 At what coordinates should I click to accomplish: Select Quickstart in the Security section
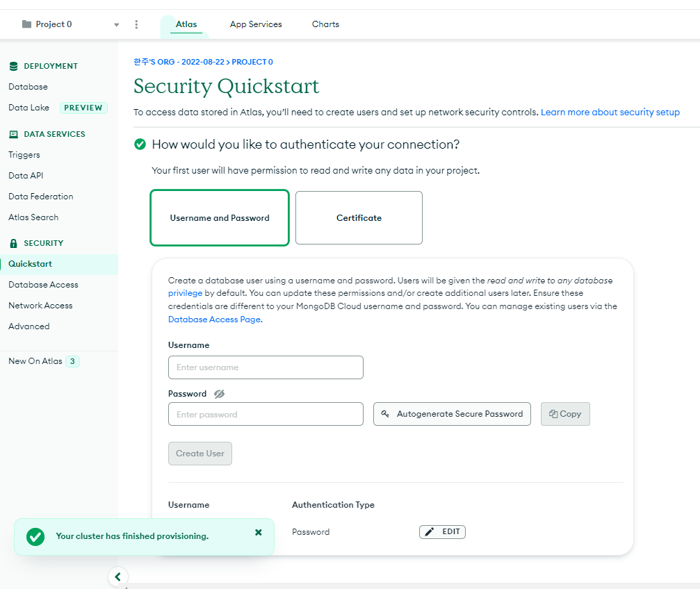click(x=59, y=264)
